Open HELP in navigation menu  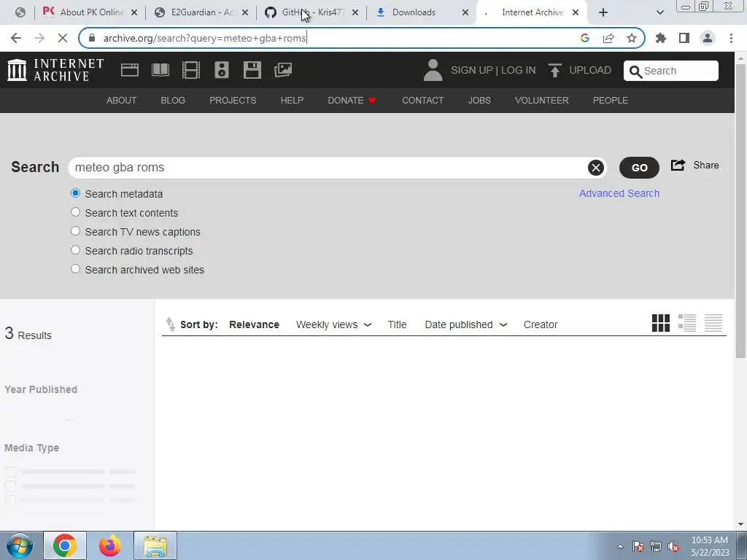(x=292, y=101)
